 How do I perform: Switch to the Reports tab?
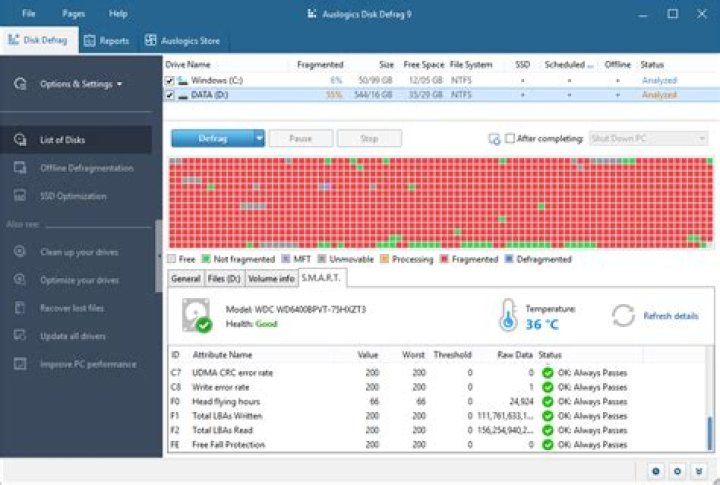click(x=107, y=41)
